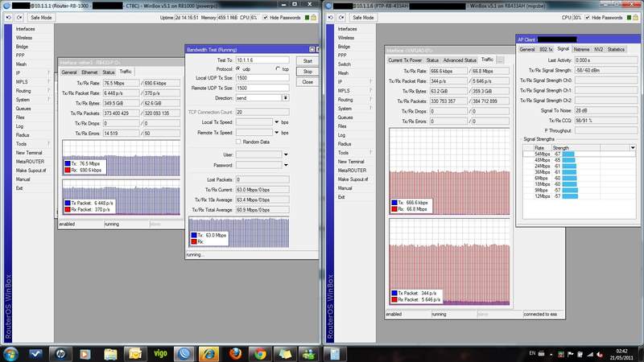The height and width of the screenshot is (362, 644).
Task: Open Google Chrome from the taskbar
Action: (259, 354)
